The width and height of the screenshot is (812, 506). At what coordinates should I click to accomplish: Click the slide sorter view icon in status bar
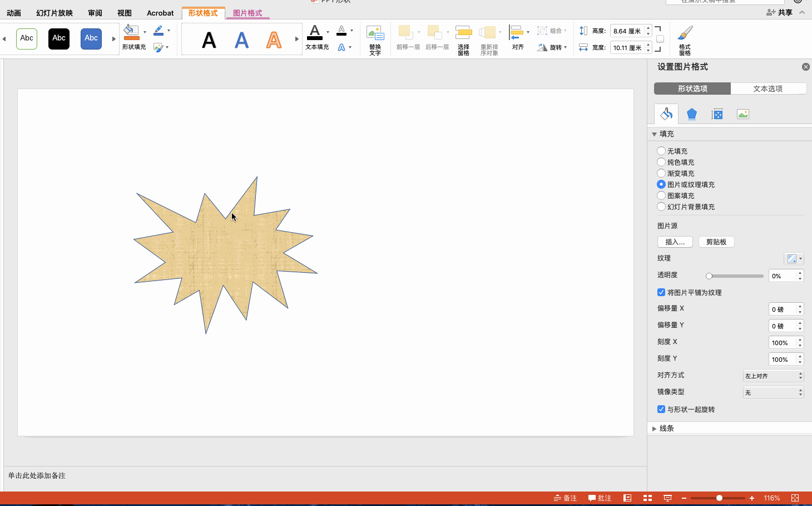click(647, 498)
